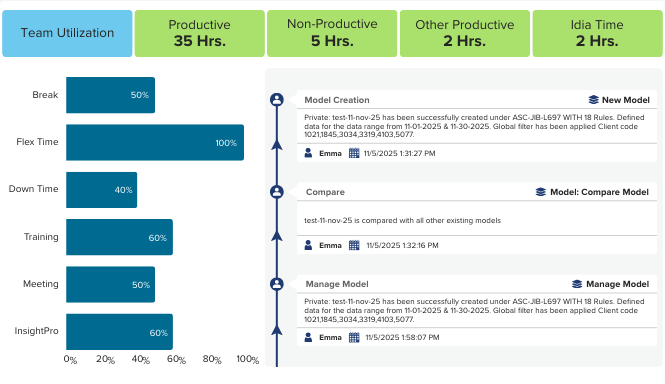
Task: Click Emma in the Compare entry
Action: tap(330, 246)
